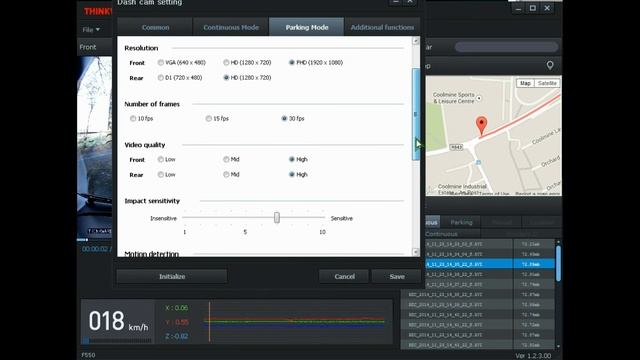The height and width of the screenshot is (360, 640).
Task: Click the settings dialog scrollbar down arrow
Action: (416, 252)
